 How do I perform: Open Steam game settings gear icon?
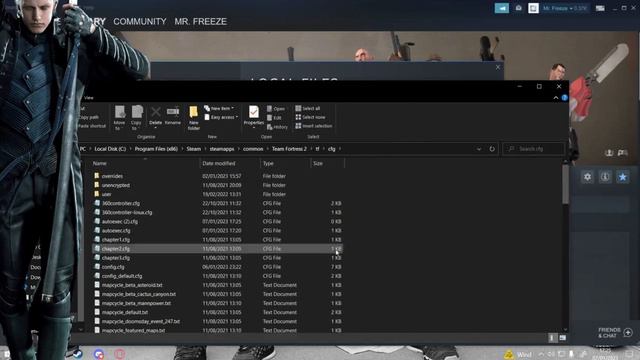(587, 177)
